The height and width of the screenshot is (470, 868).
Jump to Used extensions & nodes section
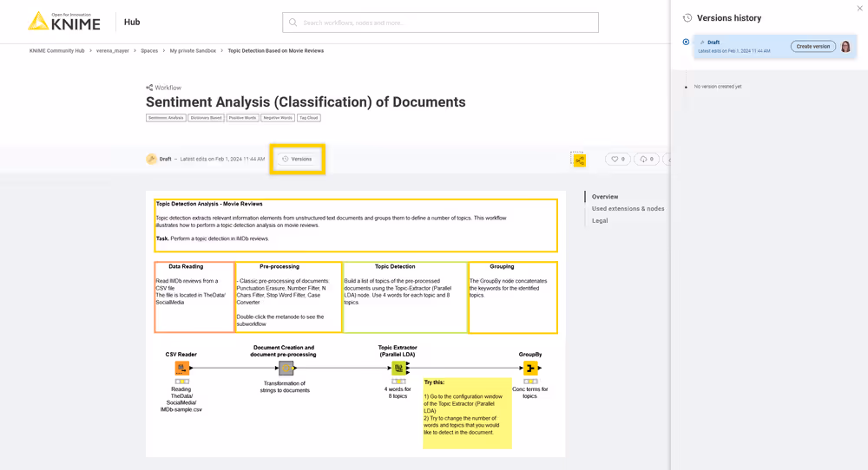628,209
